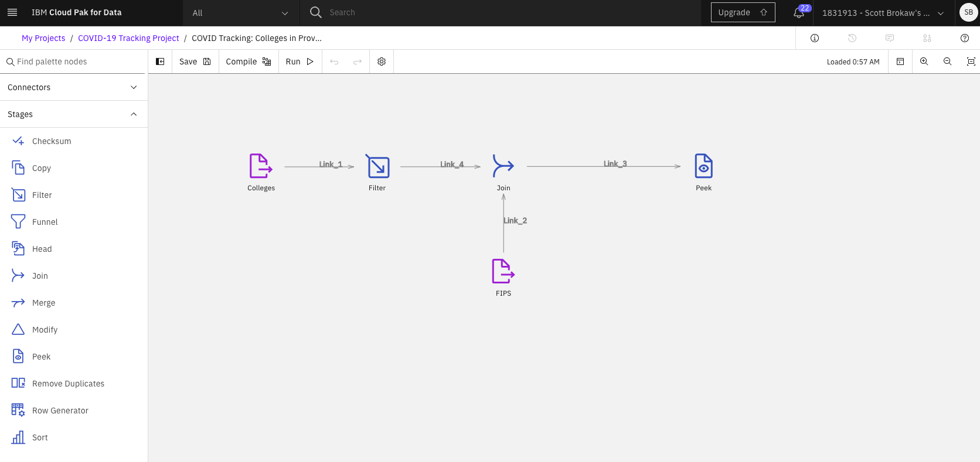Focus the global Search field
The height and width of the screenshot is (462, 980).
coord(501,12)
